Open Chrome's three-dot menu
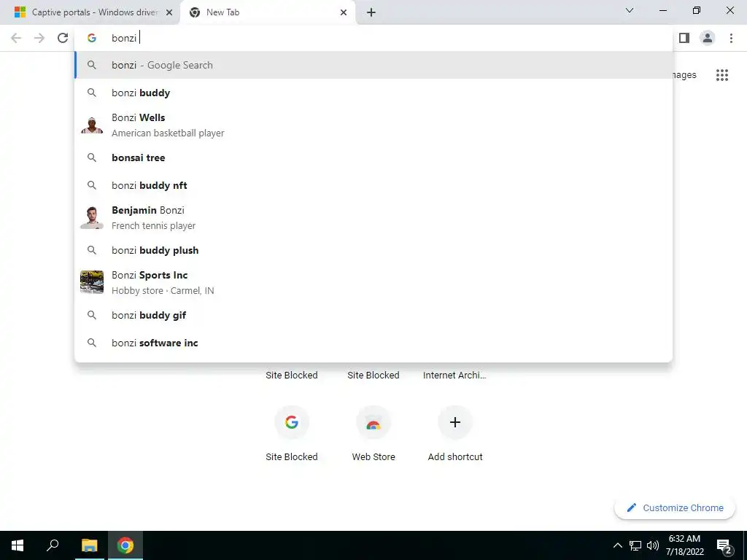The image size is (747, 560). tap(731, 38)
